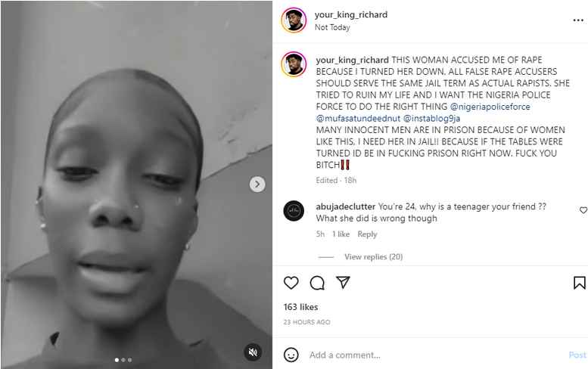Screen dimensions: 588x369
Task: Click Reply under abujadeclutter's comment
Action: point(367,234)
